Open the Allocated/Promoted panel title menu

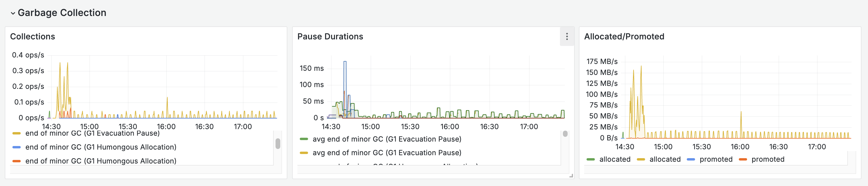point(624,36)
